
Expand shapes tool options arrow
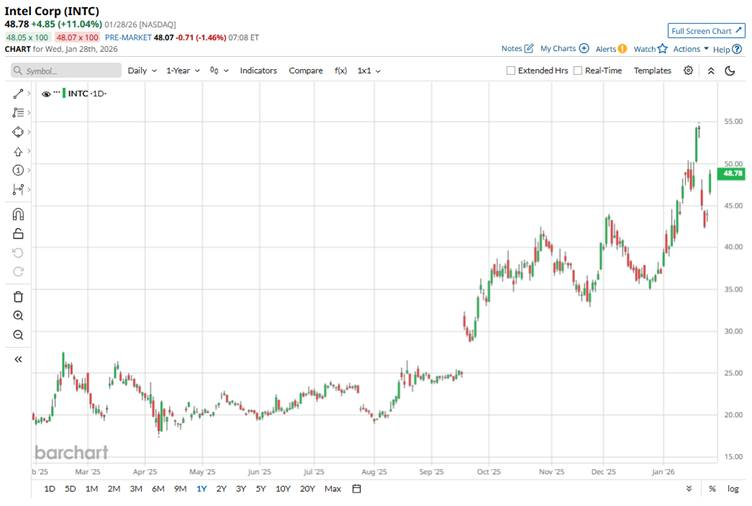pyautogui.click(x=29, y=132)
